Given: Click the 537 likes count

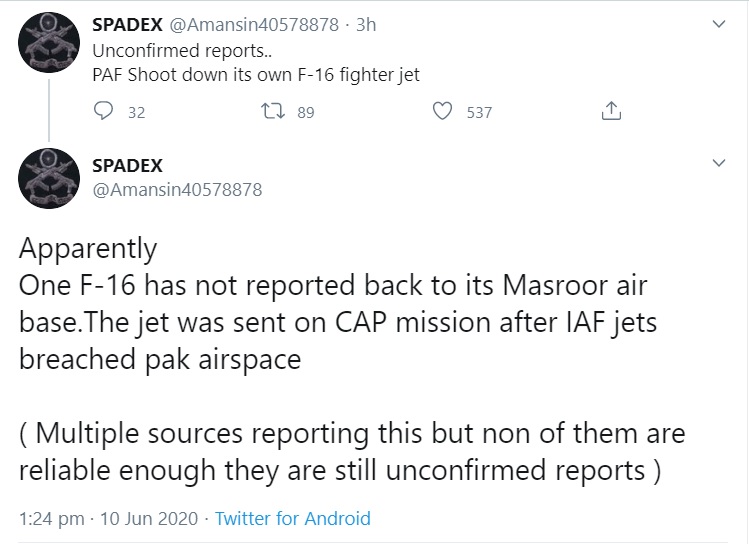Looking at the screenshot, I should [x=479, y=112].
